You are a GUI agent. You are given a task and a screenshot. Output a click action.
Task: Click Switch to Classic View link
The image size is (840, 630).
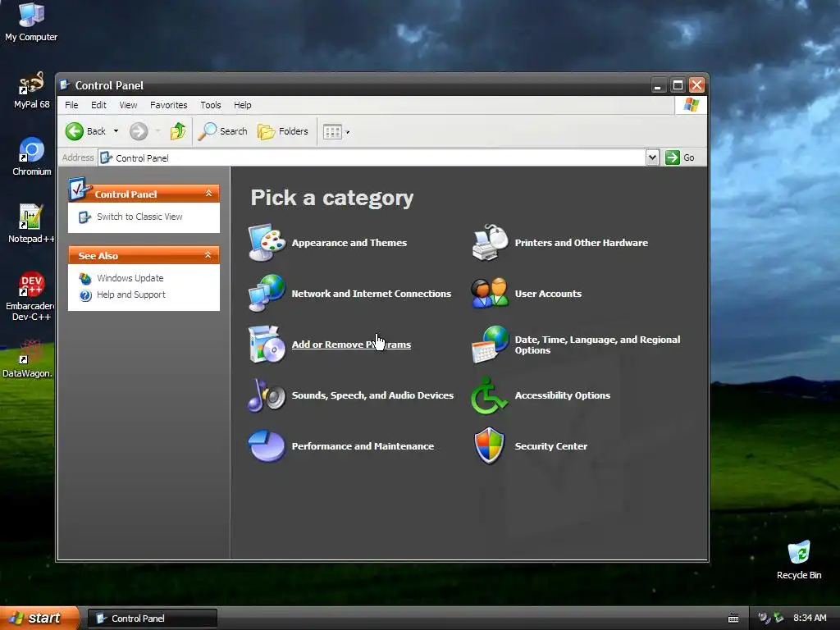pos(139,217)
